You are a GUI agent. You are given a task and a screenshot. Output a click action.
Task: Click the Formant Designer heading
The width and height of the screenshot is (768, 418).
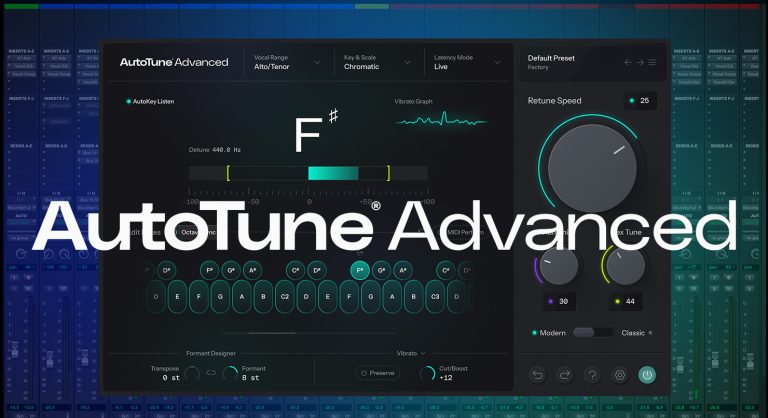pyautogui.click(x=211, y=353)
